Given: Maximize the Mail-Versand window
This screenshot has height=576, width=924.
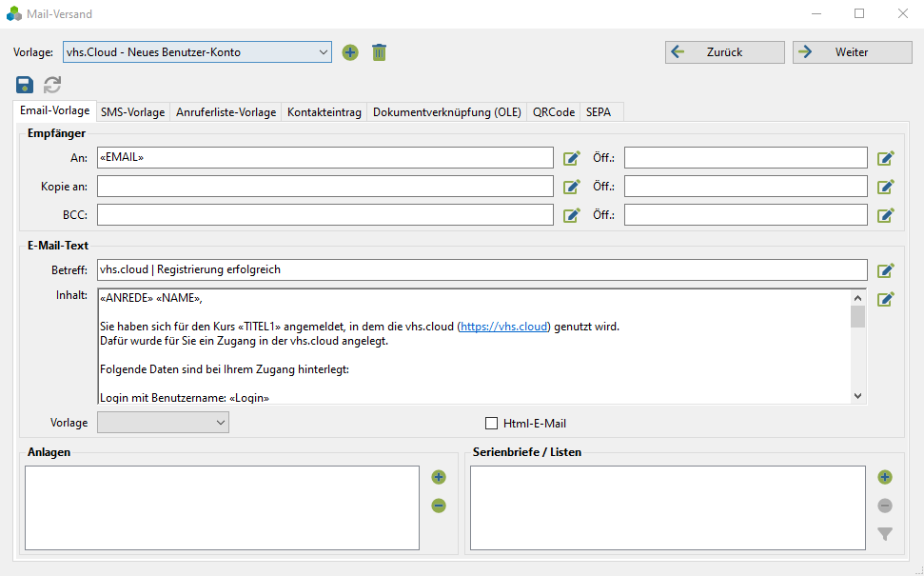Looking at the screenshot, I should coord(859,13).
